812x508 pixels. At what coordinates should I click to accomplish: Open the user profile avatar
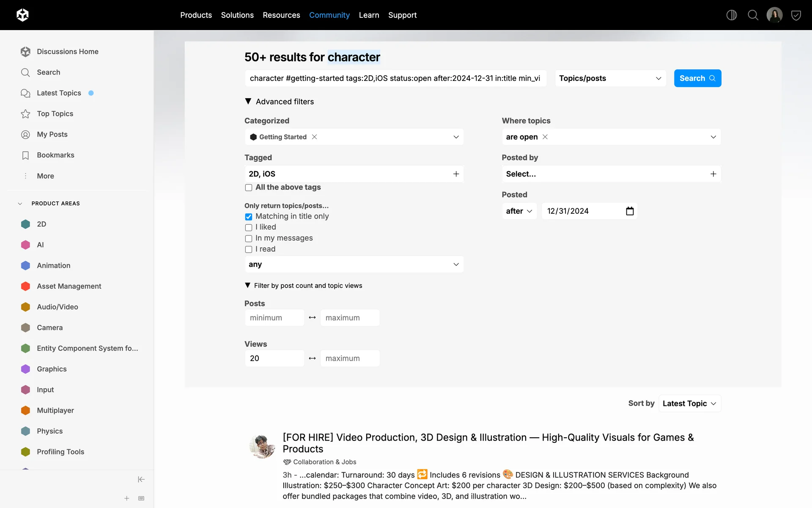[x=774, y=15]
